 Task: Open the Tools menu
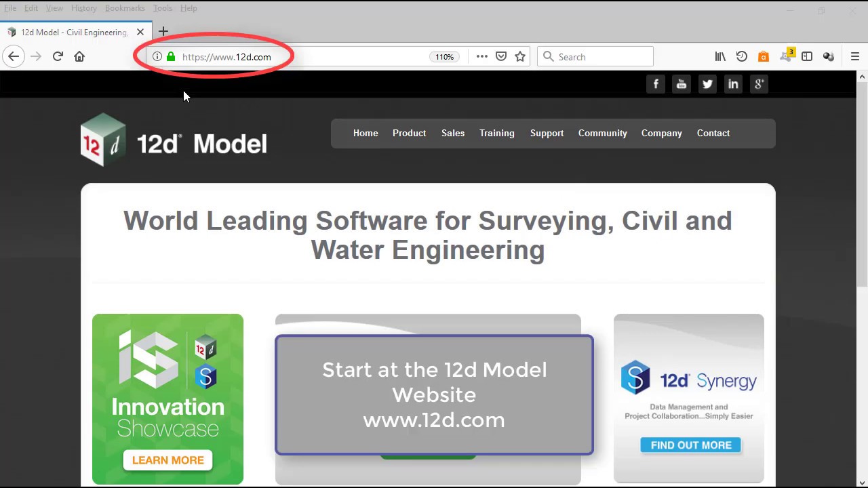click(x=163, y=8)
